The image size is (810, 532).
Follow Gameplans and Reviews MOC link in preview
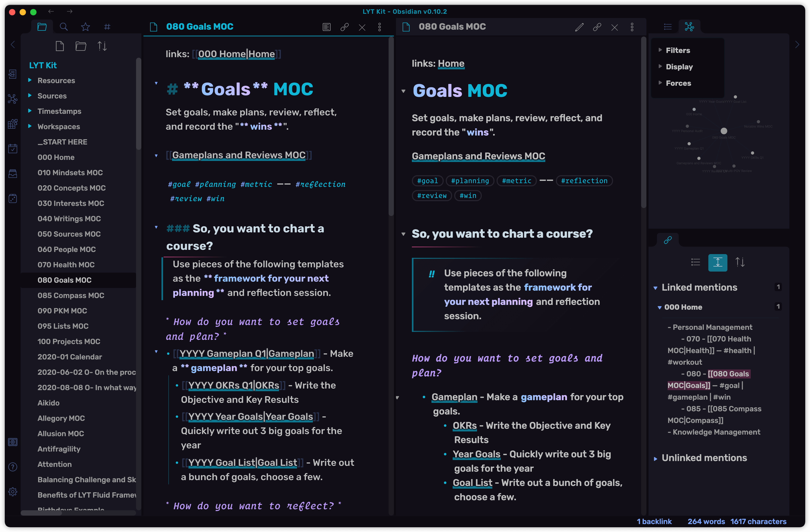pos(478,156)
